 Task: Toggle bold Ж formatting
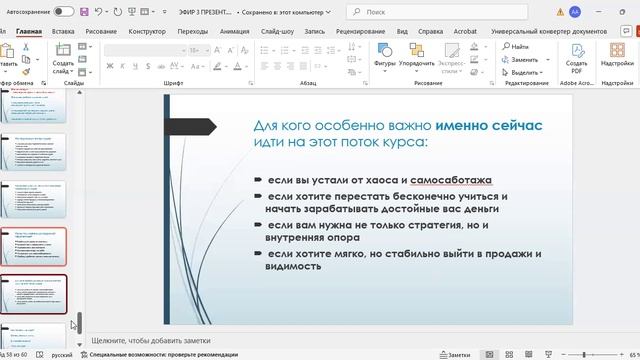[x=110, y=66]
